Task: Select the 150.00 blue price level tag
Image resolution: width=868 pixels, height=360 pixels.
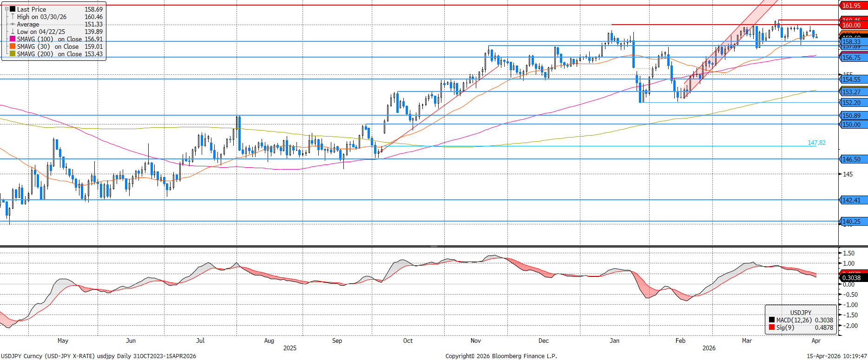Action: pos(852,124)
